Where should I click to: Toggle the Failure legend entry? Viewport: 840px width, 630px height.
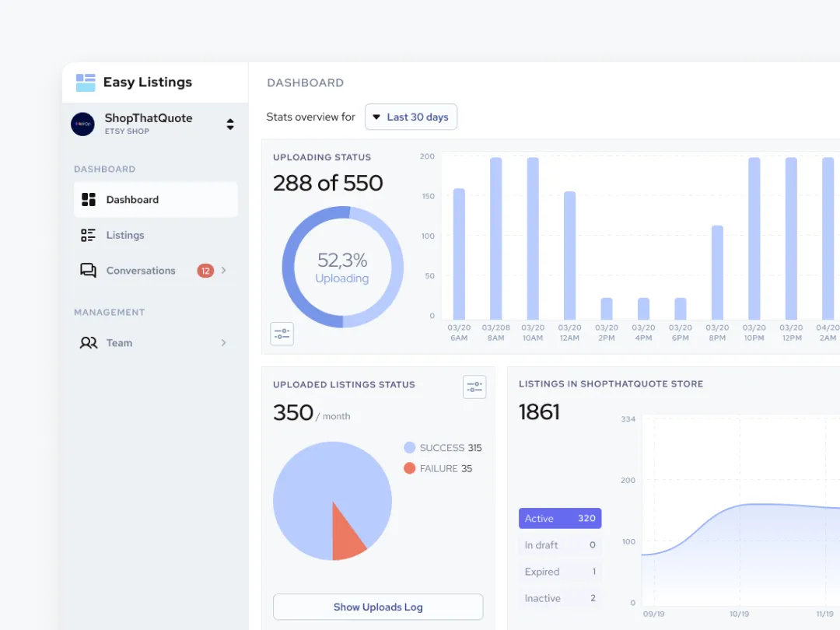click(x=439, y=468)
